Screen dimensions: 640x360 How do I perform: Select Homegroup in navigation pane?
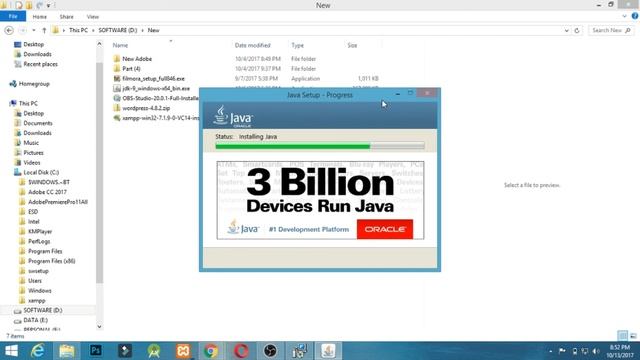34,84
